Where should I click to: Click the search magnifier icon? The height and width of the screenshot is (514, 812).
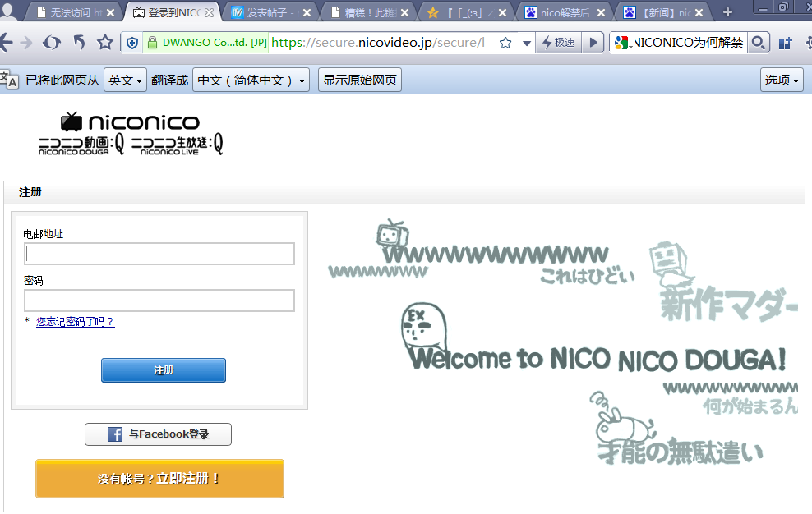pos(758,43)
